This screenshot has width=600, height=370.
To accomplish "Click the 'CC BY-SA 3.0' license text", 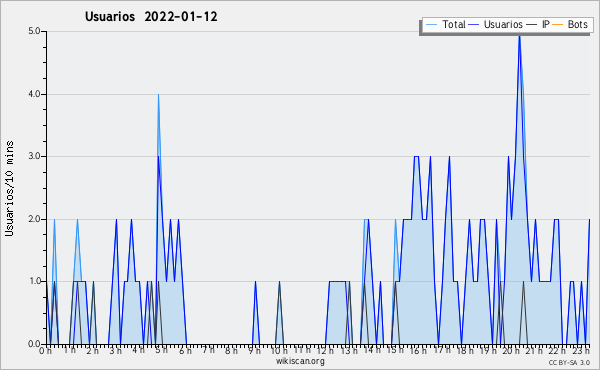I will click(x=569, y=362).
